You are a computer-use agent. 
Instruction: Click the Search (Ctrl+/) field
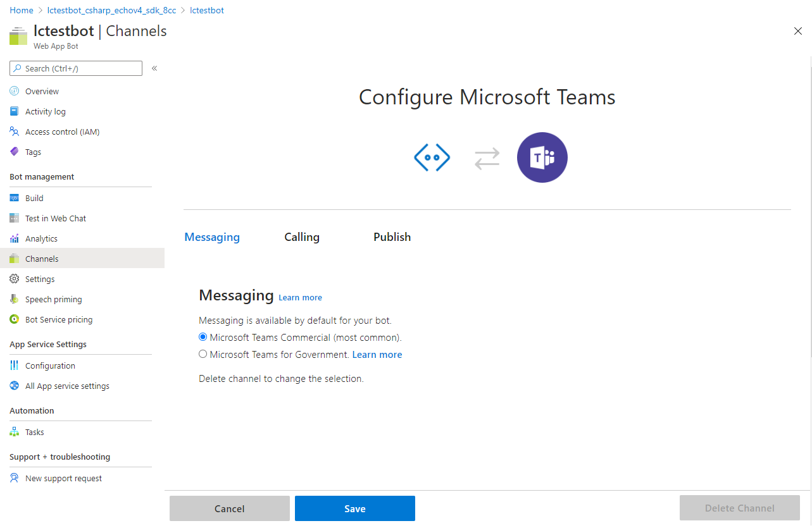(x=75, y=68)
